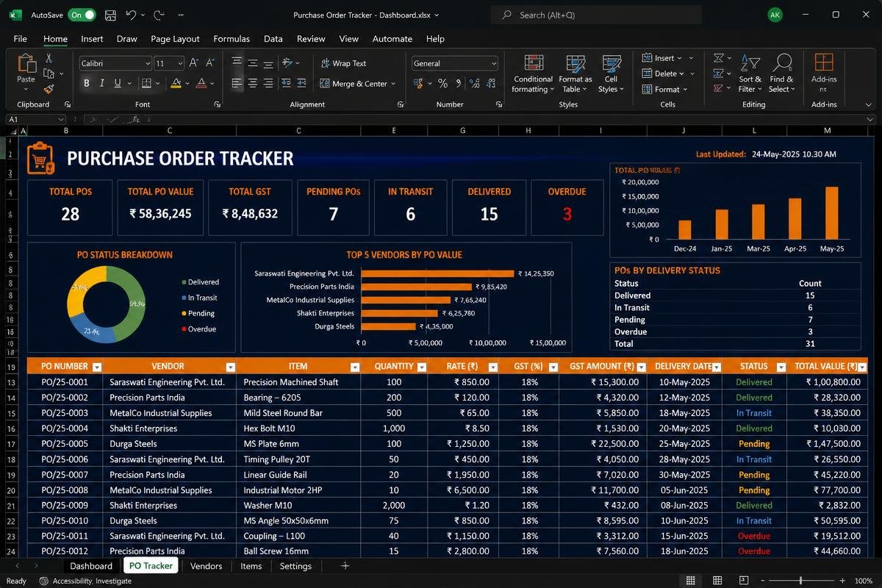The width and height of the screenshot is (882, 588).
Task: Open the PO NUMBER column filter dropdown
Action: tap(96, 367)
